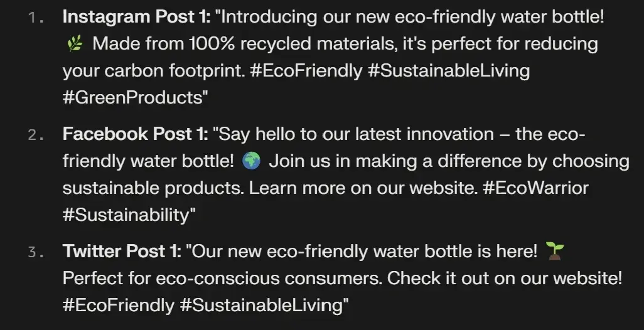
Task: Click the leaf sprig emoji in Instagram post
Action: point(74,43)
